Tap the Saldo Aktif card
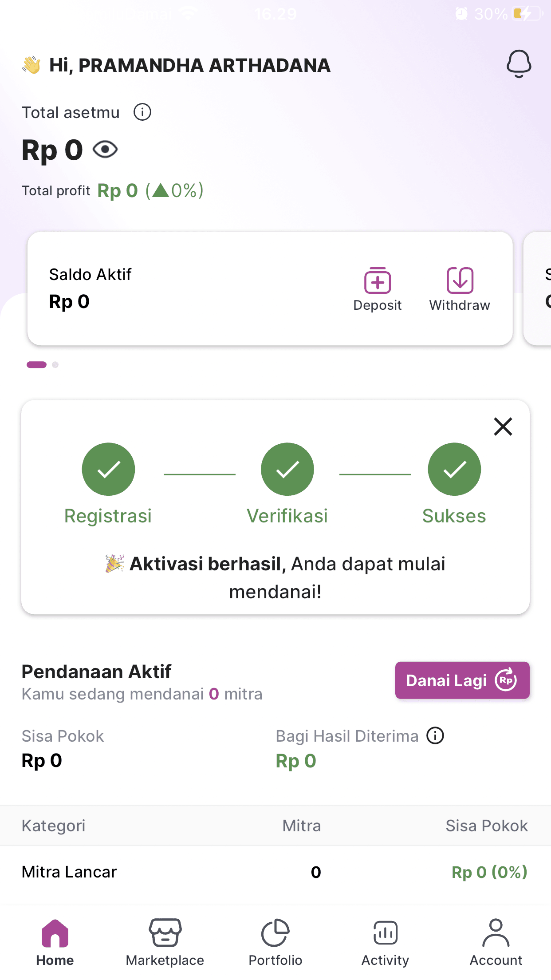Screen dimensions: 551x980 (270, 288)
